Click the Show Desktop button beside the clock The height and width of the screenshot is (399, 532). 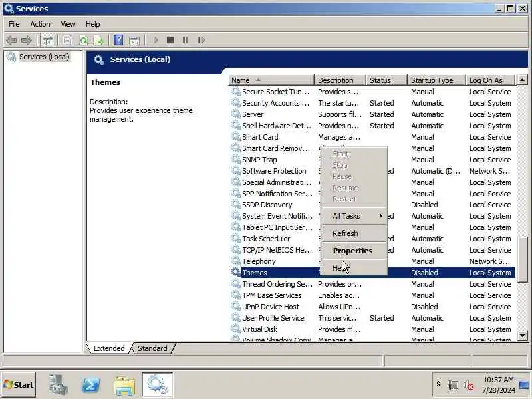click(525, 385)
